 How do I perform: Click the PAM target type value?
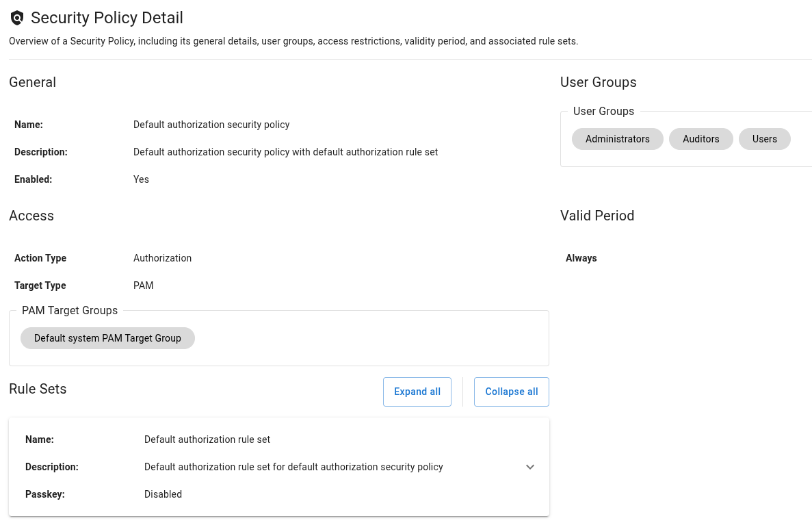[144, 285]
